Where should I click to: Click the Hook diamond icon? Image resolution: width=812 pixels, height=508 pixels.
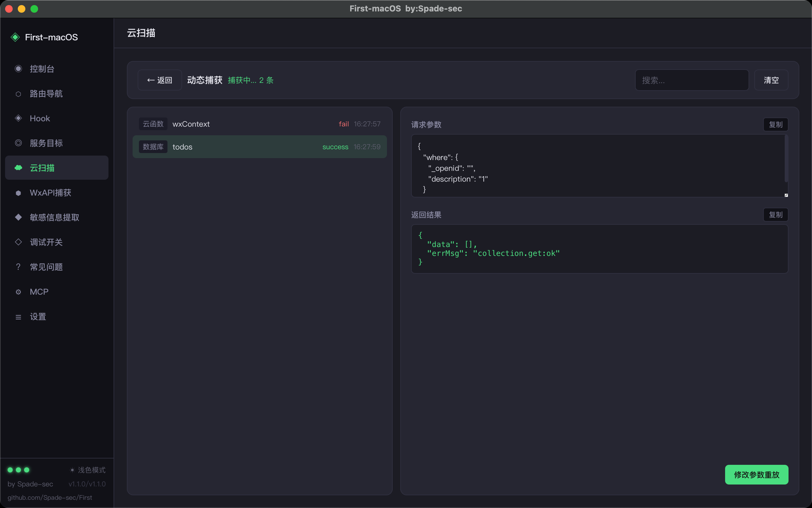click(x=18, y=118)
